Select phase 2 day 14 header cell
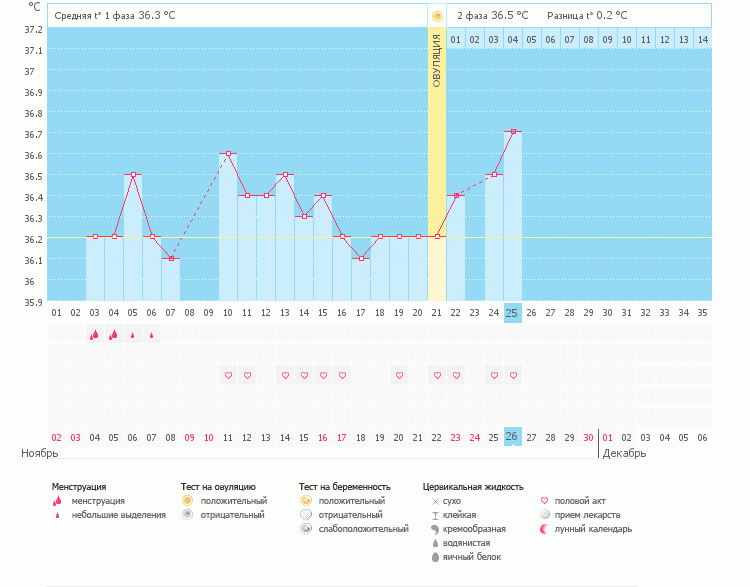The image size is (750, 587). (702, 39)
